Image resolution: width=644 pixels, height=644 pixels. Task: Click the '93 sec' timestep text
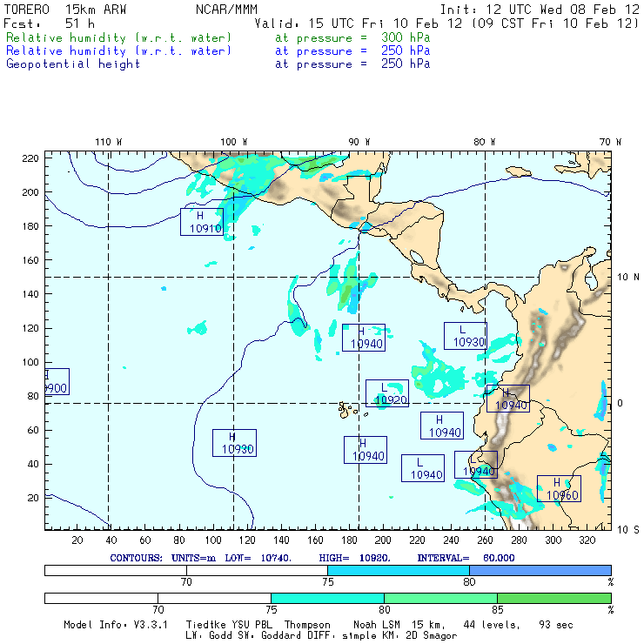click(556, 625)
